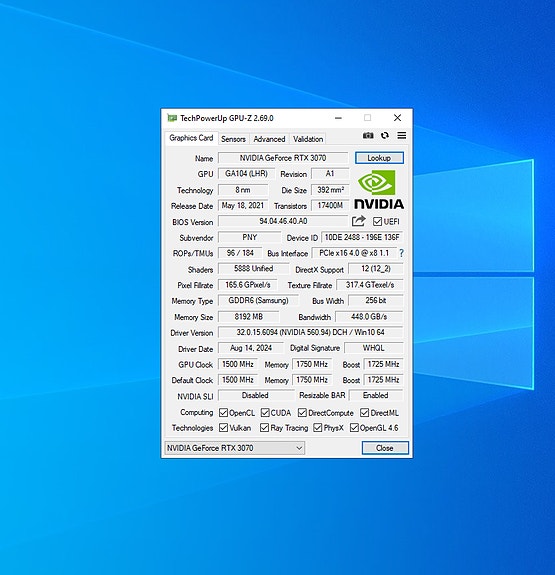Open the Advanced tab

point(269,139)
